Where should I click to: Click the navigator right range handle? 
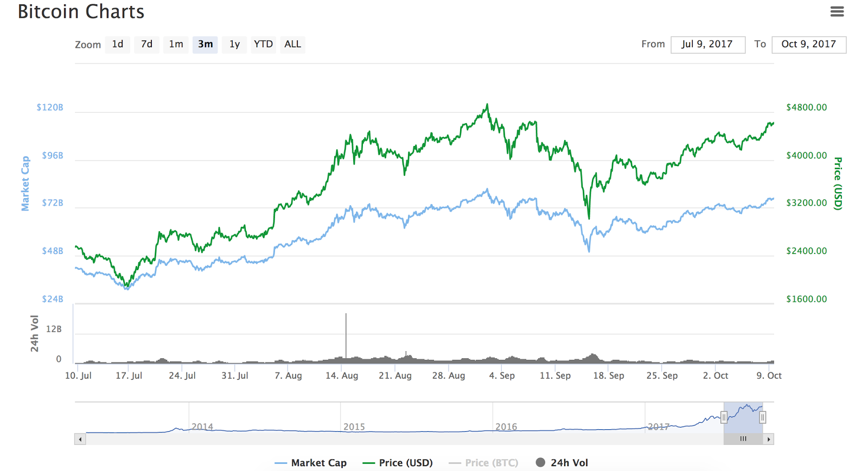tap(762, 417)
